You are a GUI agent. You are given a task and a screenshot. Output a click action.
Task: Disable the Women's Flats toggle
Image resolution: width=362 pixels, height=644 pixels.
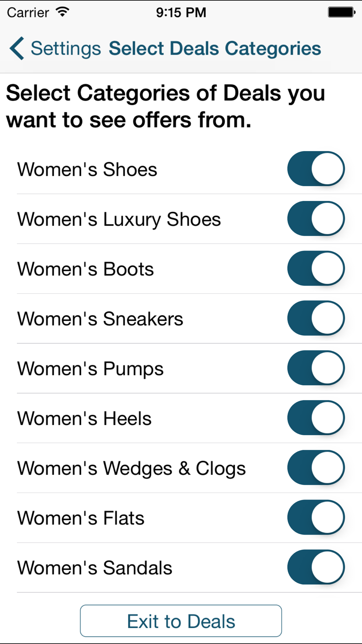pyautogui.click(x=316, y=517)
